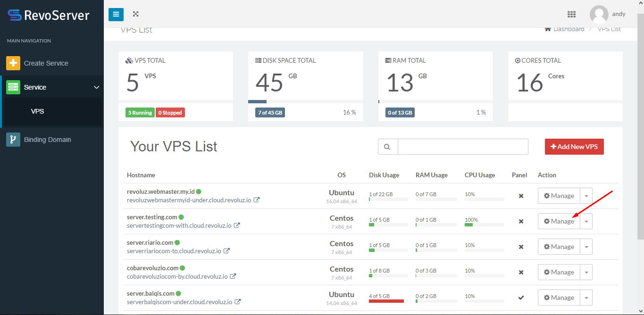Manage the server.testing.com VPS
644x315 pixels.
point(559,221)
